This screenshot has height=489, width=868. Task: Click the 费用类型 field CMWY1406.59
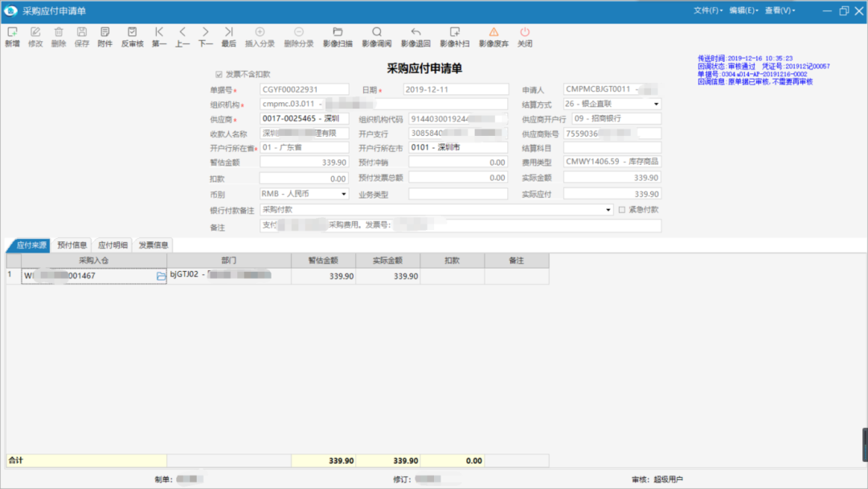pos(612,162)
